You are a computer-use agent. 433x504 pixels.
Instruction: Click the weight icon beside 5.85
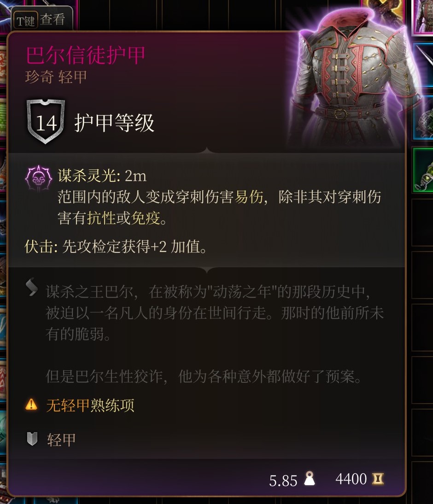coord(309,479)
